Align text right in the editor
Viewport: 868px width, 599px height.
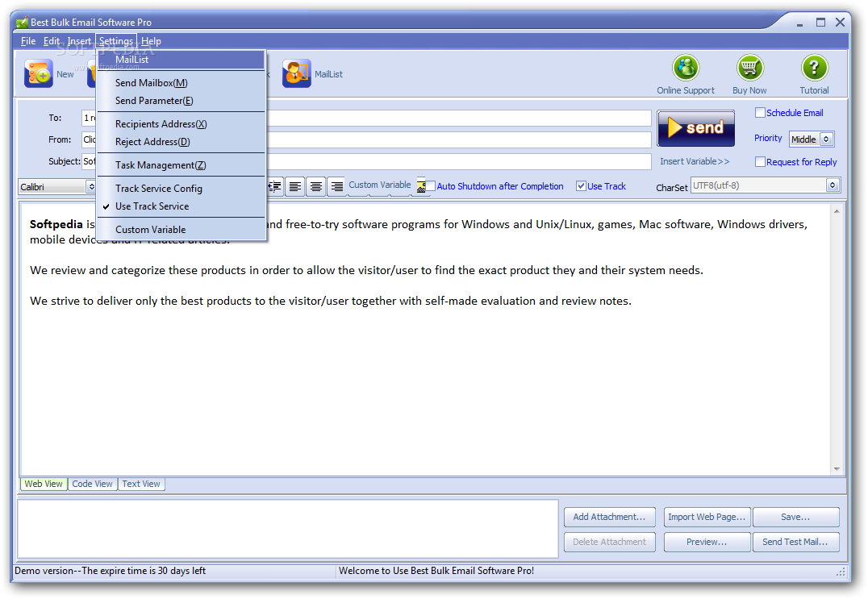(x=336, y=186)
